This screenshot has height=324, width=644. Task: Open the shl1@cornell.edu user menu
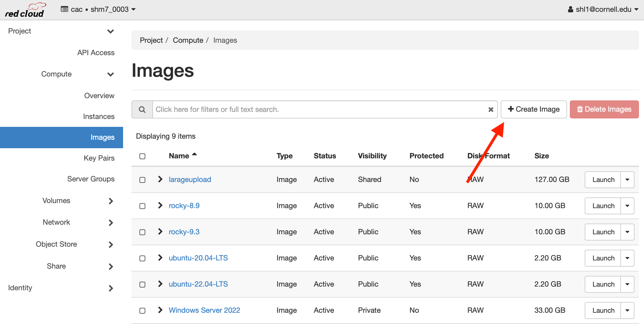[603, 9]
